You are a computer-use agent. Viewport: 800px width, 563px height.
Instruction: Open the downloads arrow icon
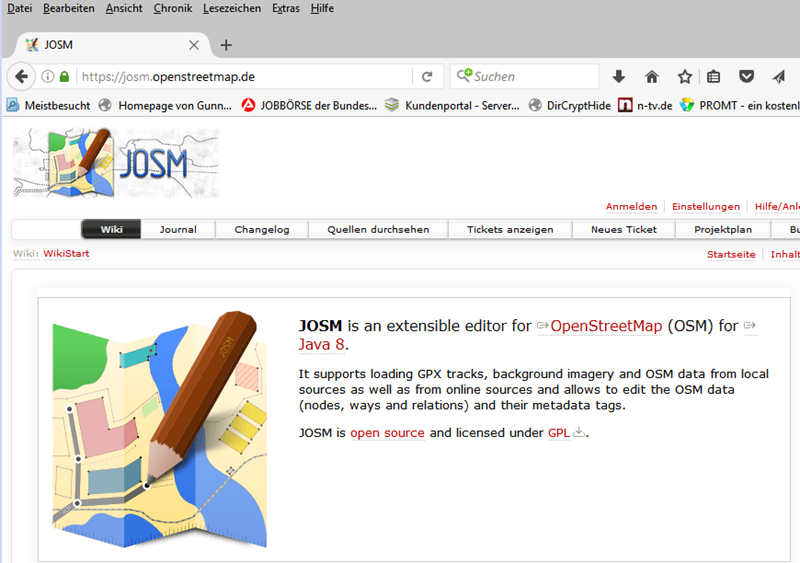tap(618, 77)
